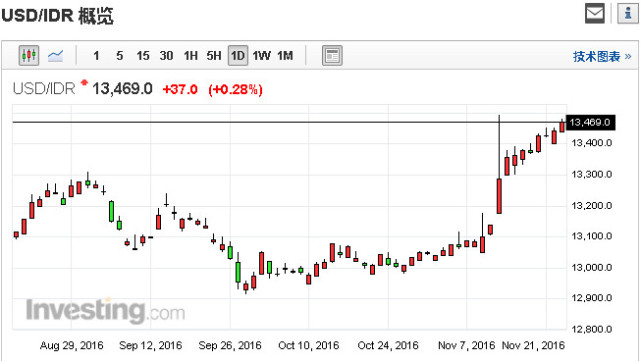Screen dimensions: 641x361
Task: Select the 15 minute interval
Action: pos(143,56)
